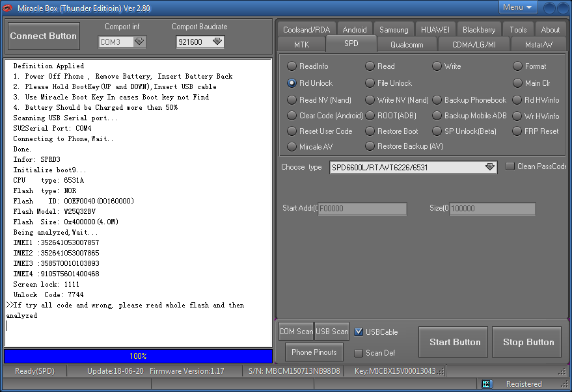This screenshot has width=572, height=392.
Task: Uncheck the USBCable checkbox
Action: (x=359, y=332)
